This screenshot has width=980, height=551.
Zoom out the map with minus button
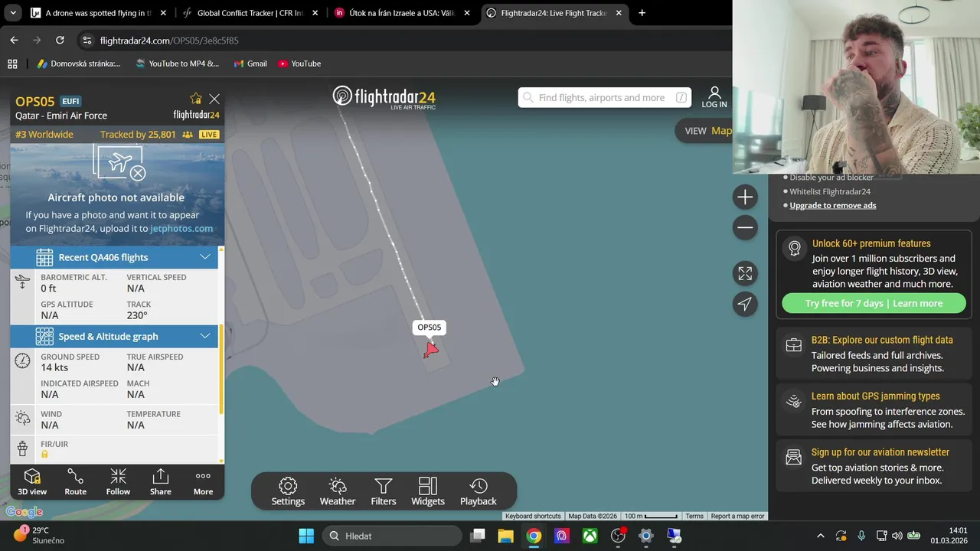pos(745,228)
